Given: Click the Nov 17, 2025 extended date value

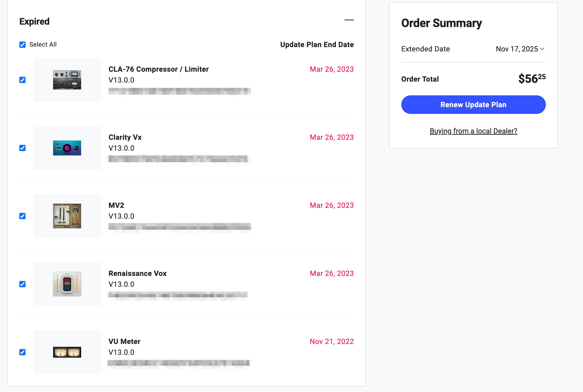Looking at the screenshot, I should 517,49.
